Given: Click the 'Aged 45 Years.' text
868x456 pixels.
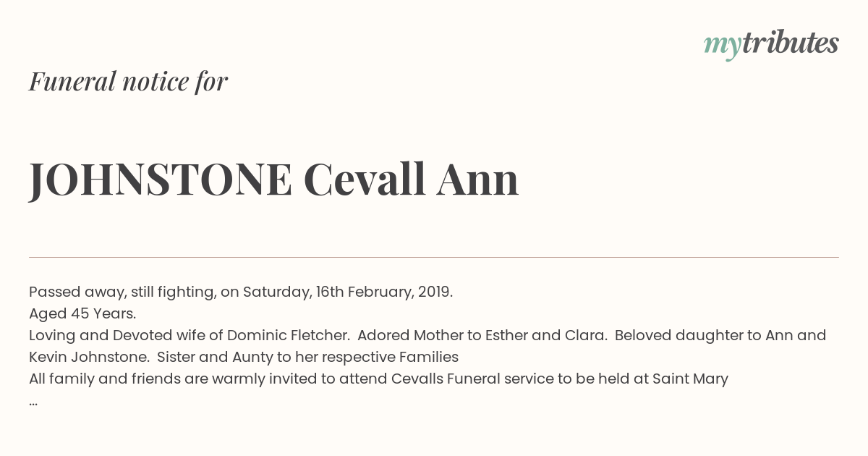Looking at the screenshot, I should [x=82, y=314].
